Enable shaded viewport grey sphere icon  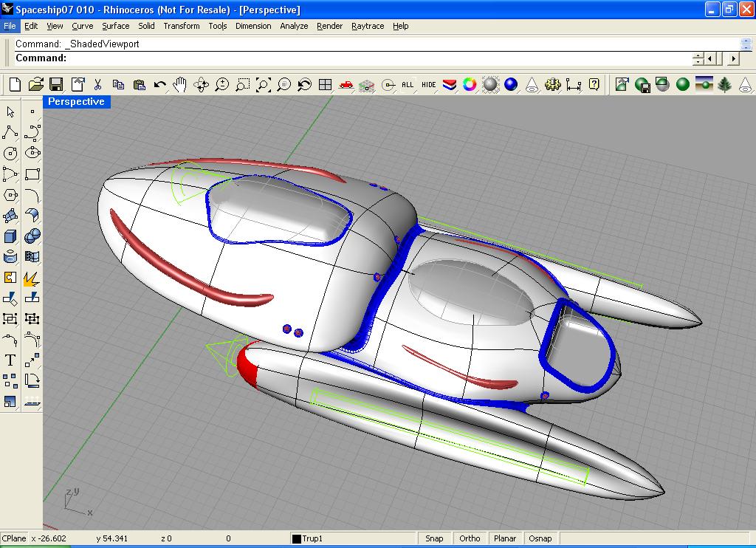(x=490, y=85)
